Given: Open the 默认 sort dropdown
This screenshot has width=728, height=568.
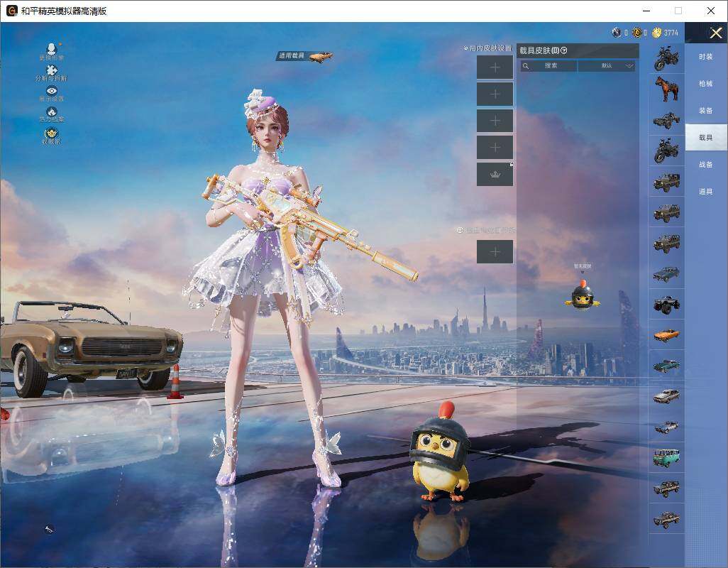Looking at the screenshot, I should click(x=607, y=66).
